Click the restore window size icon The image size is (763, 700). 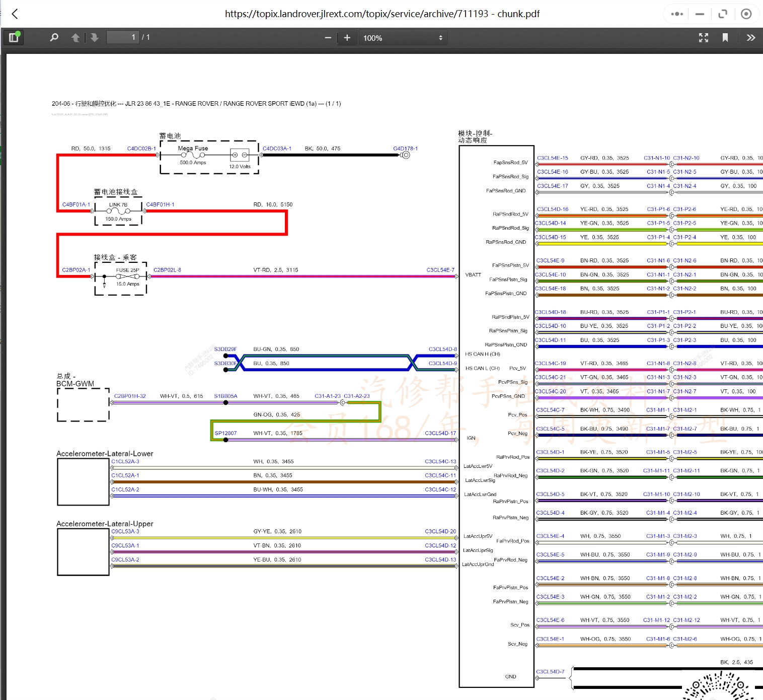tap(723, 14)
